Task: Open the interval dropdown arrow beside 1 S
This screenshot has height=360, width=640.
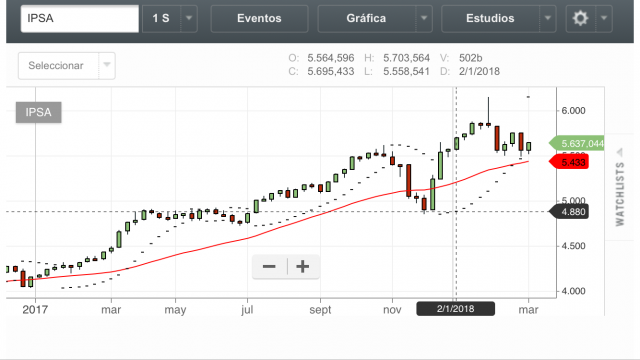Action: click(x=189, y=18)
